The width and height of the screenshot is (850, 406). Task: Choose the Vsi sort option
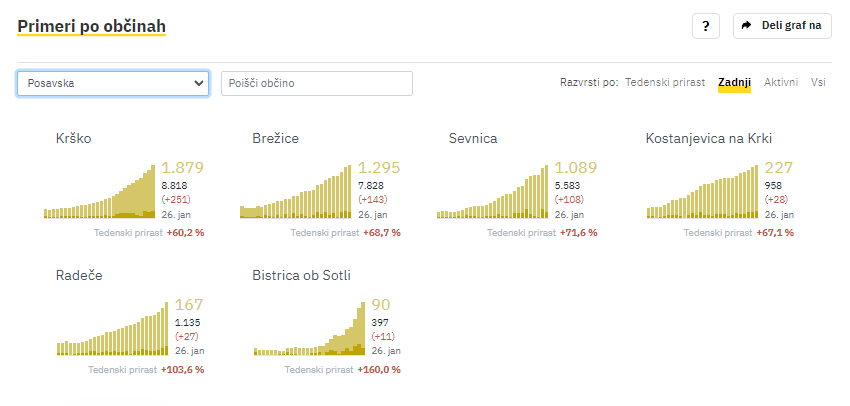pyautogui.click(x=818, y=82)
